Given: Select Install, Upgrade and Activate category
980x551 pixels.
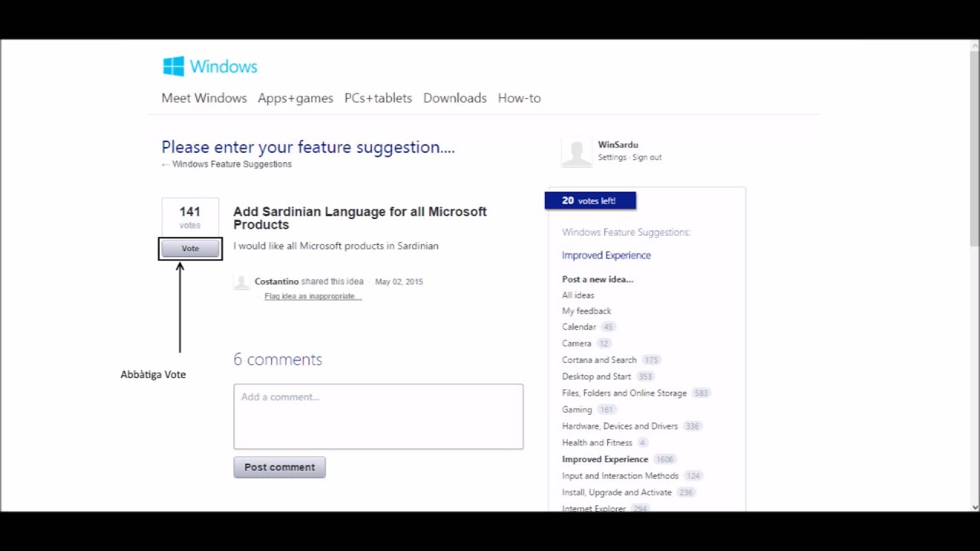Looking at the screenshot, I should (616, 493).
